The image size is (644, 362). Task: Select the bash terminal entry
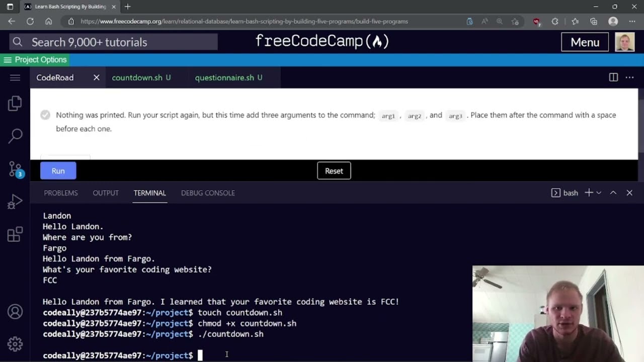[x=565, y=193]
